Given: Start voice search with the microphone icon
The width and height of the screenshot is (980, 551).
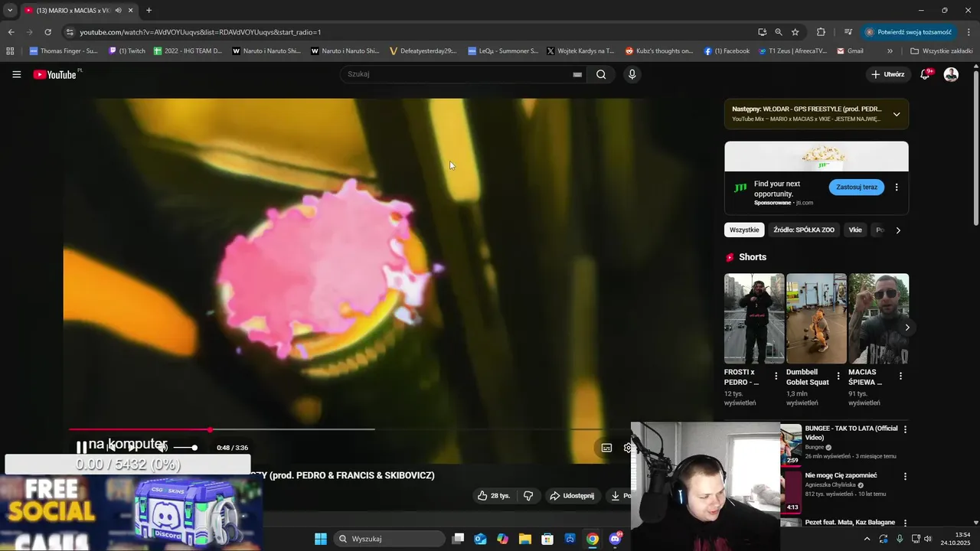Looking at the screenshot, I should tap(632, 74).
